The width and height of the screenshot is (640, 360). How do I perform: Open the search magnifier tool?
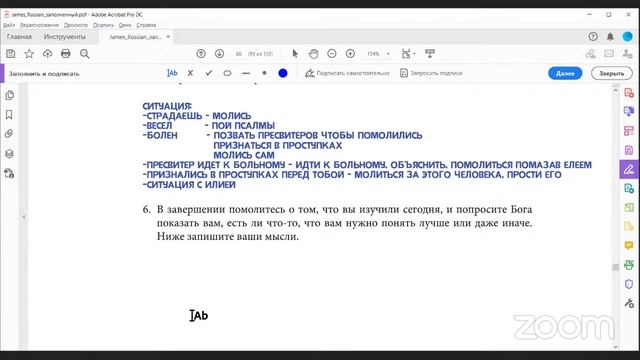pyautogui.click(x=84, y=53)
